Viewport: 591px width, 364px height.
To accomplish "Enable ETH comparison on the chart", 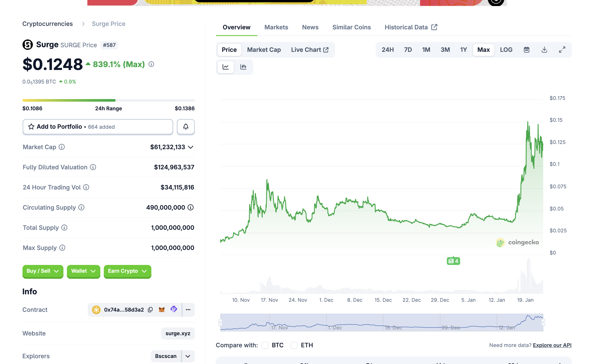I will pyautogui.click(x=294, y=345).
